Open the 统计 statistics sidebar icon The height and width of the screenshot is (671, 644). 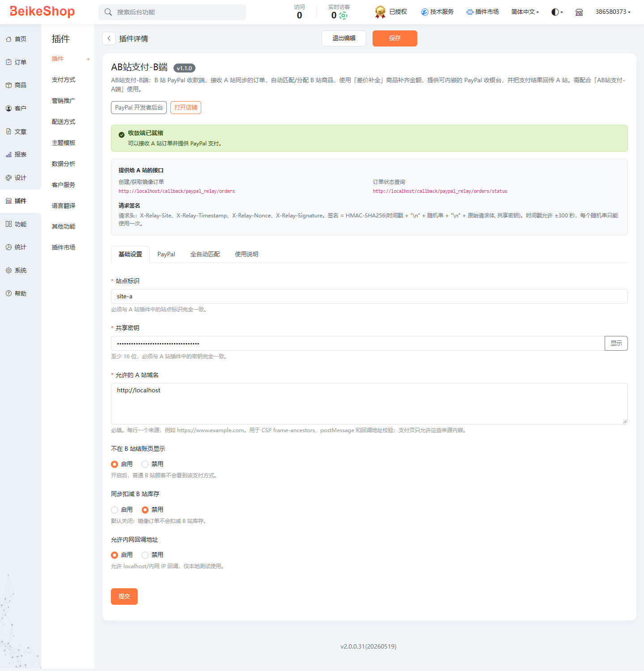pos(8,247)
